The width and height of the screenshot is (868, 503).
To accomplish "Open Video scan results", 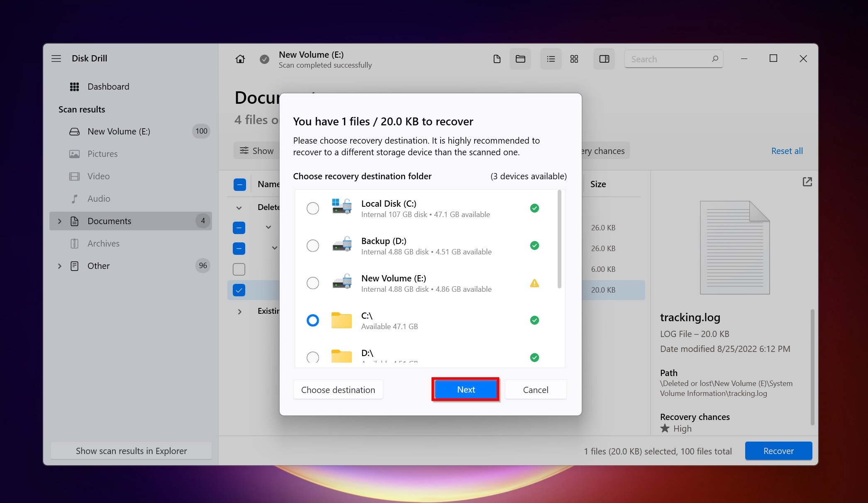I will click(98, 176).
